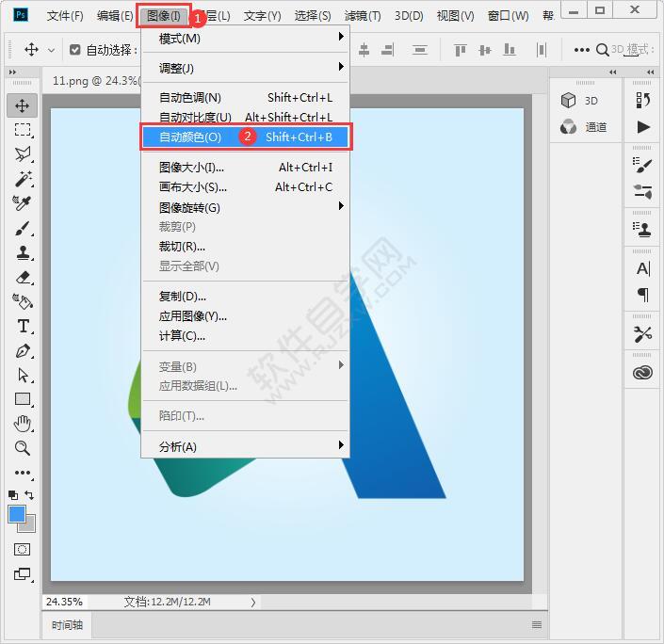The width and height of the screenshot is (664, 644).
Task: Open the 滤镜(T) menu
Action: pos(363,16)
